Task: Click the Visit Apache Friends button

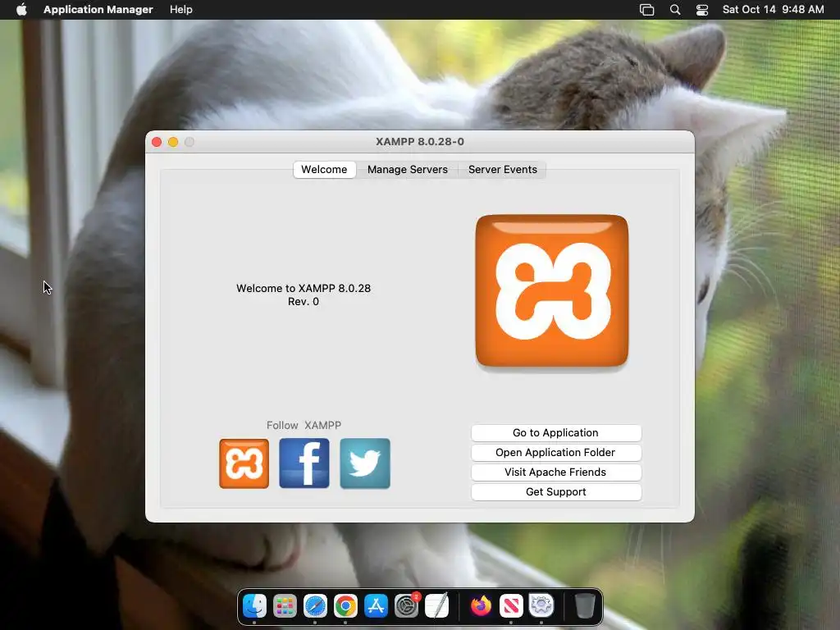Action: click(x=556, y=472)
